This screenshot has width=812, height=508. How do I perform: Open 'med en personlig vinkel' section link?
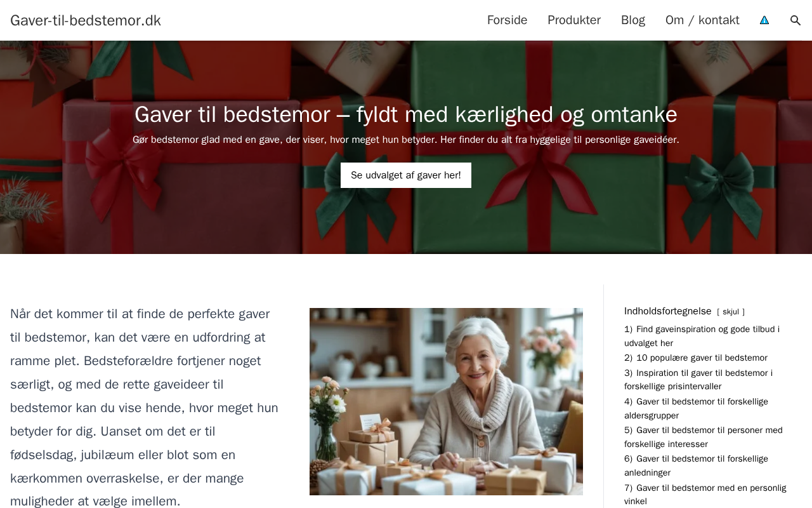(x=705, y=494)
